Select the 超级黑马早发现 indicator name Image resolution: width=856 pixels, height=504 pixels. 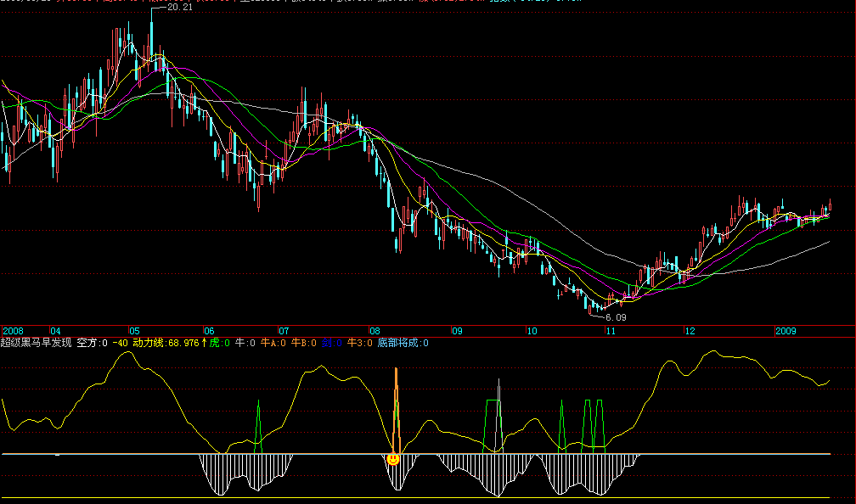click(x=36, y=343)
